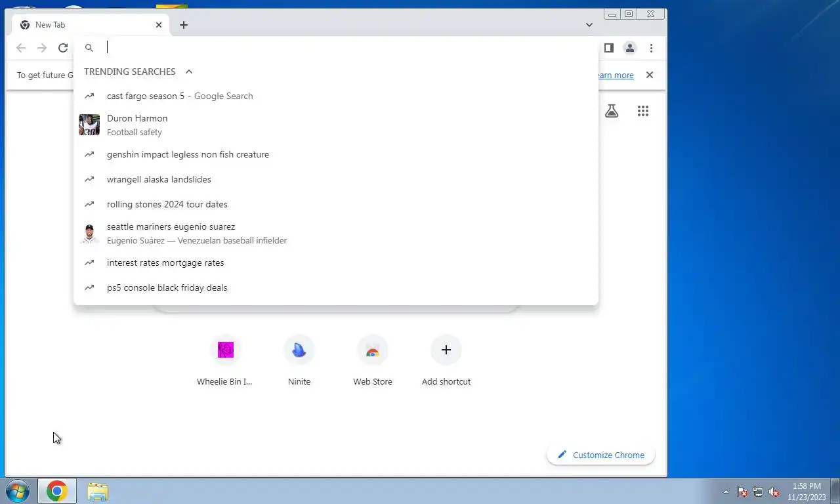
Task: Click trending icon beside ps5 console
Action: tap(89, 287)
